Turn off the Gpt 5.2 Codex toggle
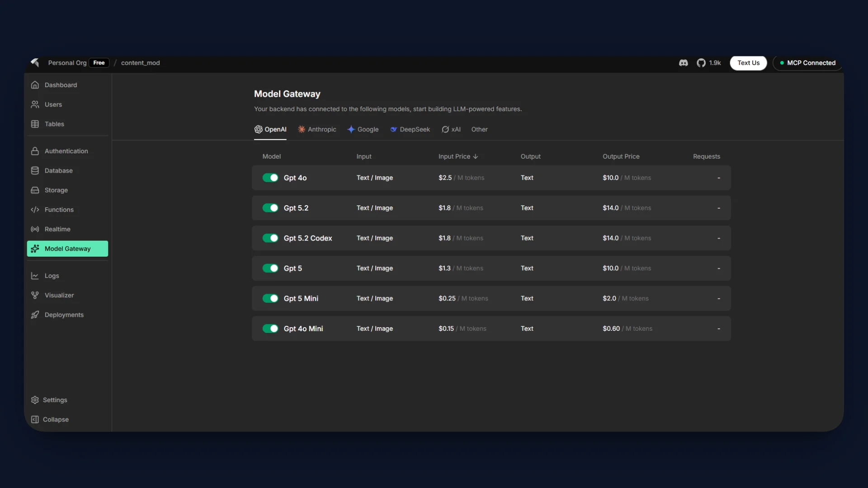The height and width of the screenshot is (488, 868). pos(270,238)
